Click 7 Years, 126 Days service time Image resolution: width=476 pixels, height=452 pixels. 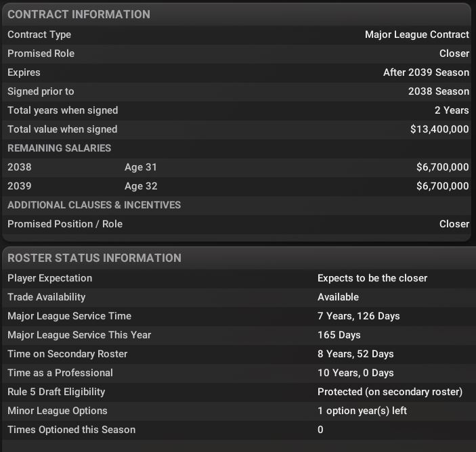tap(358, 316)
